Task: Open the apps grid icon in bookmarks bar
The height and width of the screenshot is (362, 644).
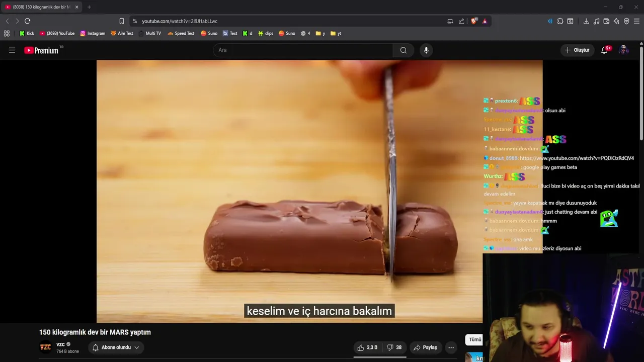Action: point(7,33)
